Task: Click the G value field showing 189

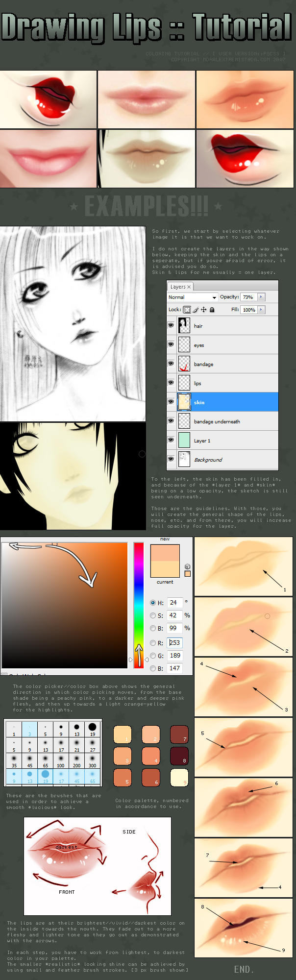Action: 175,656
